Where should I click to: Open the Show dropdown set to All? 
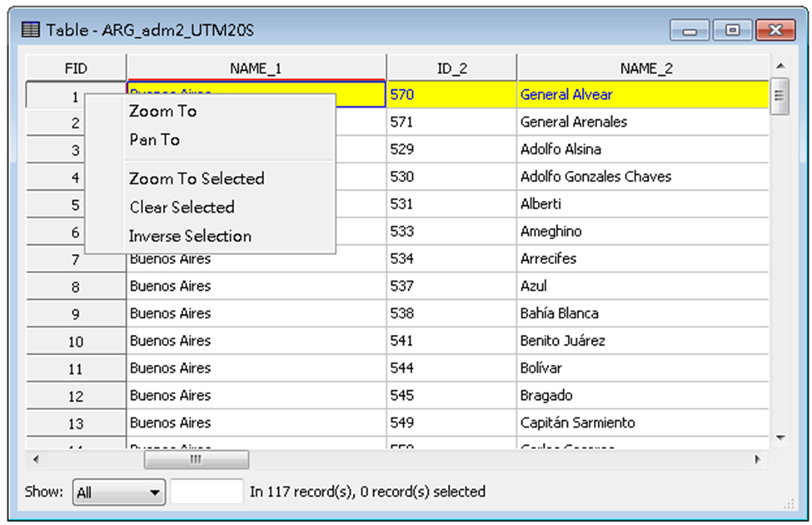click(x=118, y=492)
